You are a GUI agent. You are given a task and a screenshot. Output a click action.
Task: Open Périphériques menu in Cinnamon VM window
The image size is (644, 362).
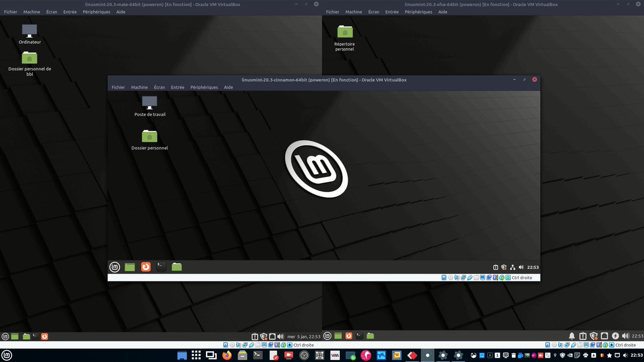[x=204, y=87]
